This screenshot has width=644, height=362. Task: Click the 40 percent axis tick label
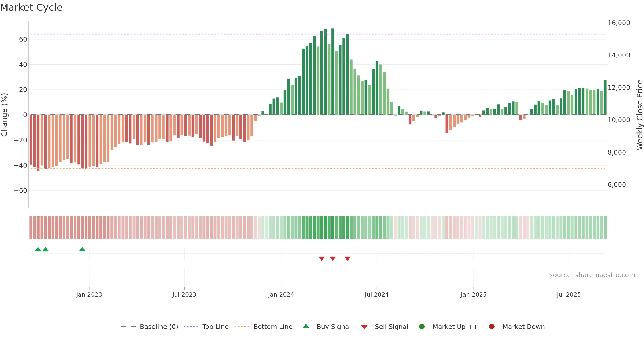[x=23, y=65]
